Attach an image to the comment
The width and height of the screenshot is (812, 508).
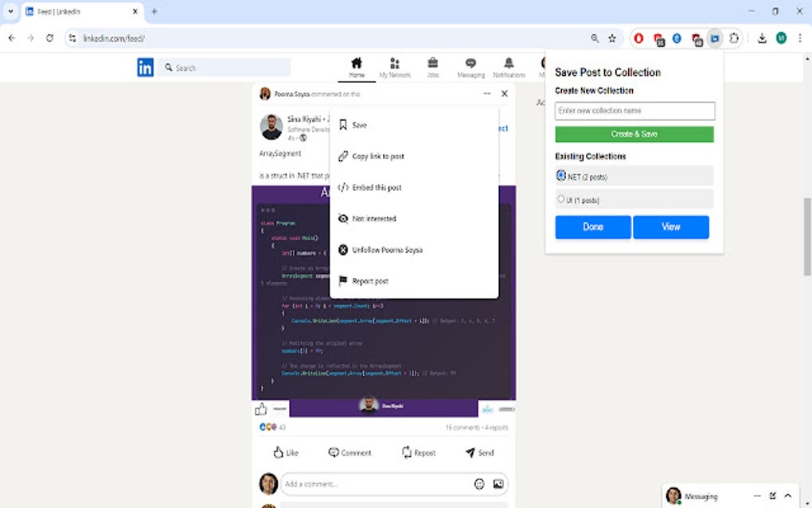click(x=498, y=483)
